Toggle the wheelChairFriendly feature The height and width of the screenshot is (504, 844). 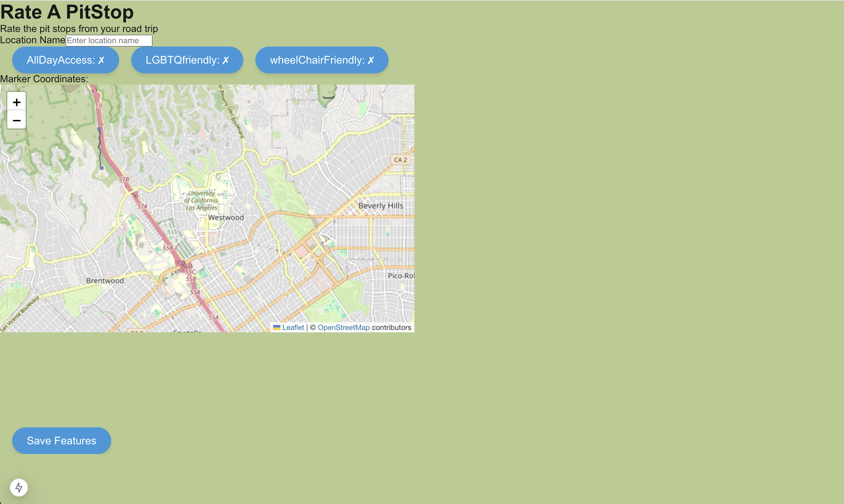click(322, 60)
